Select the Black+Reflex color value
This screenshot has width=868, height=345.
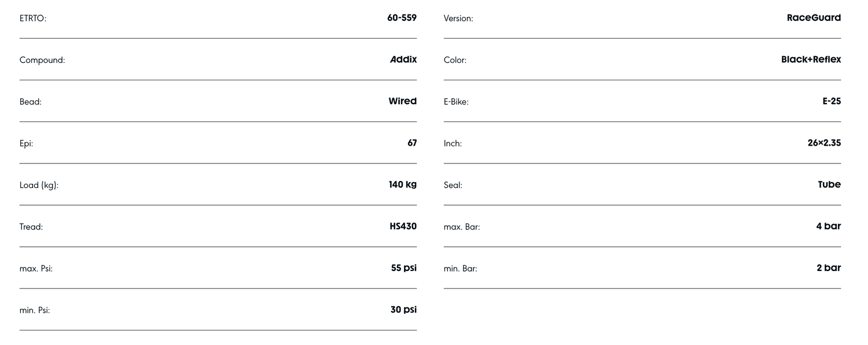[811, 60]
